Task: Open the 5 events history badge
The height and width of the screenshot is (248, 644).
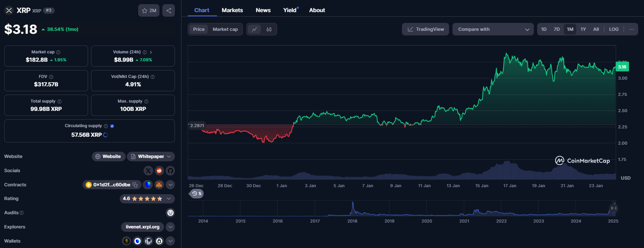Action: (x=197, y=193)
